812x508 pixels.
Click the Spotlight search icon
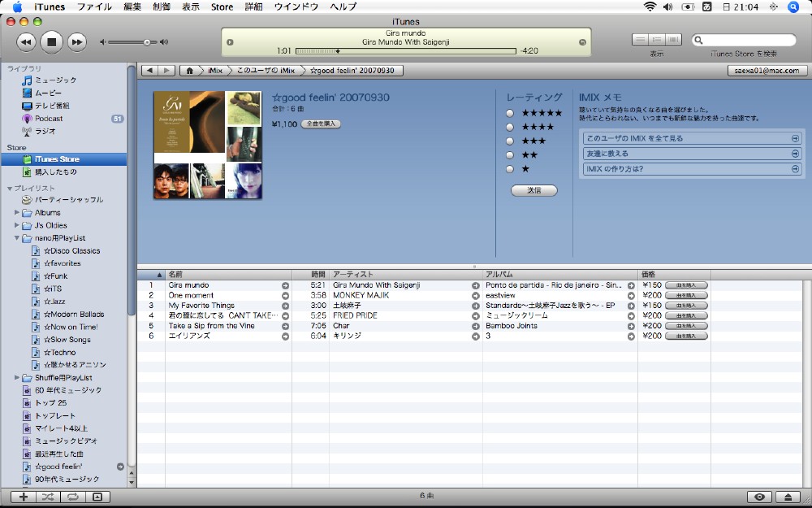pos(793,7)
